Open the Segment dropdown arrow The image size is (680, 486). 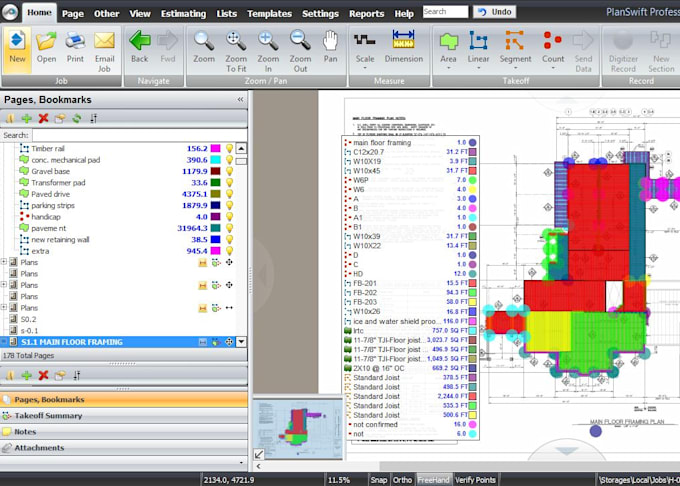(x=515, y=68)
